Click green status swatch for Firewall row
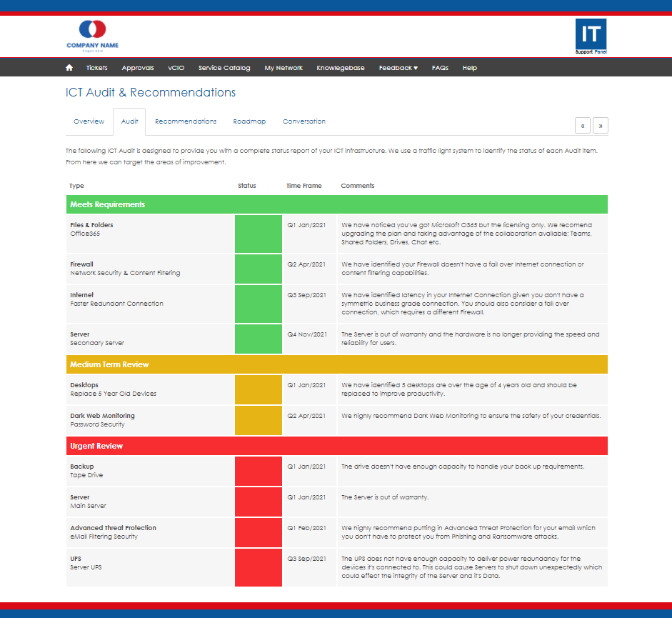 pos(259,269)
